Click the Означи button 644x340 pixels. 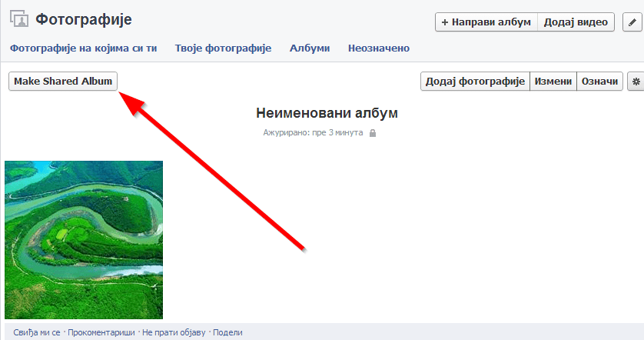click(599, 82)
